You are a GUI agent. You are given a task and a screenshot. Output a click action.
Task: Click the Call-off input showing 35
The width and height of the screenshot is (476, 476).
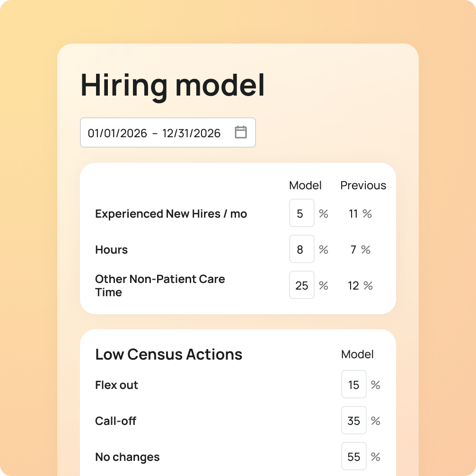pos(353,420)
